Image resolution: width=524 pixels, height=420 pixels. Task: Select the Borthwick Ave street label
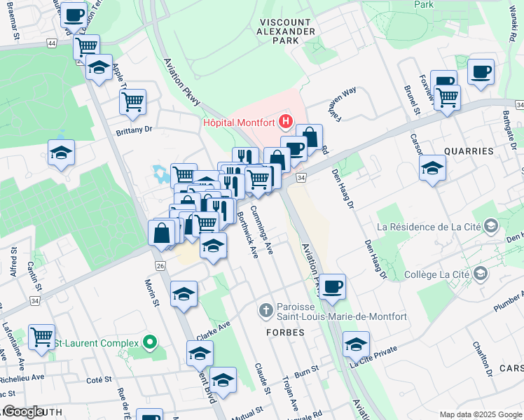tap(247, 235)
